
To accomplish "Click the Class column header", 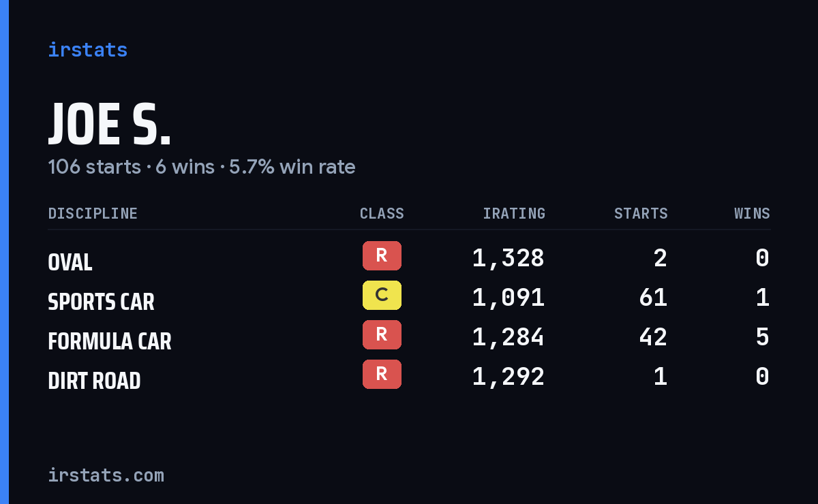I will point(382,214).
